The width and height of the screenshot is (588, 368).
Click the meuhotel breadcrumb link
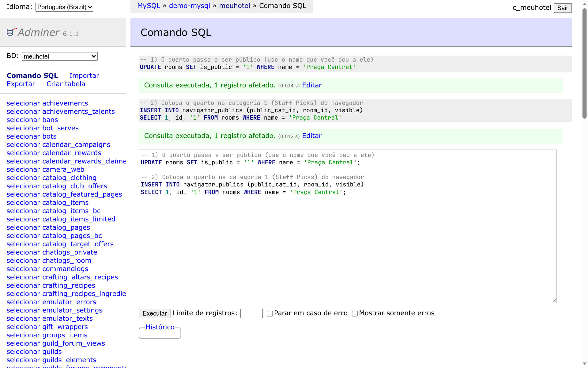coord(235,6)
